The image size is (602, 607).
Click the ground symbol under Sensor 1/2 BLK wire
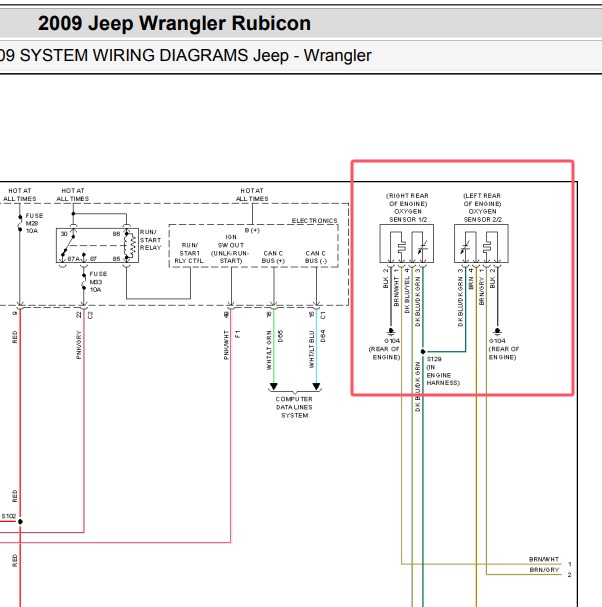click(391, 331)
